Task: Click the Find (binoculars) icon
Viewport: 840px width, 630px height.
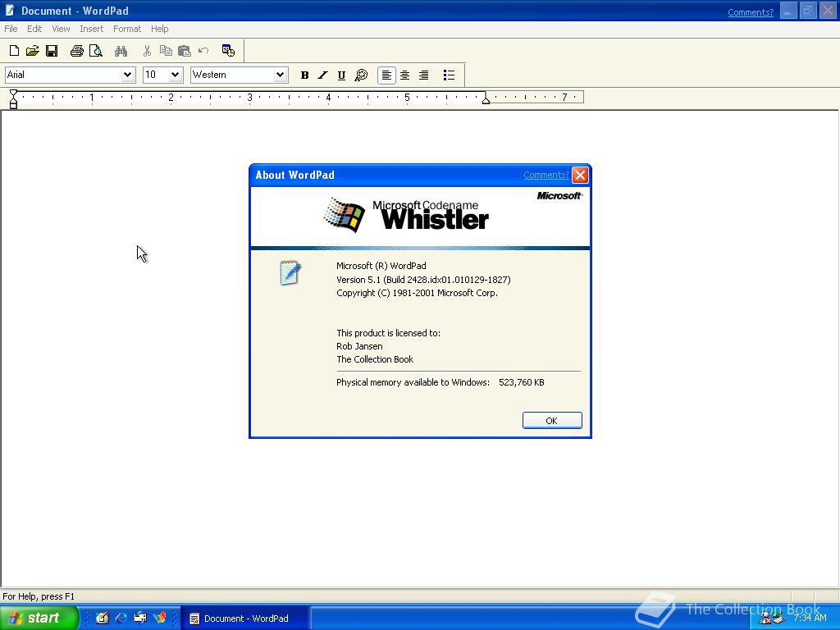Action: point(121,50)
